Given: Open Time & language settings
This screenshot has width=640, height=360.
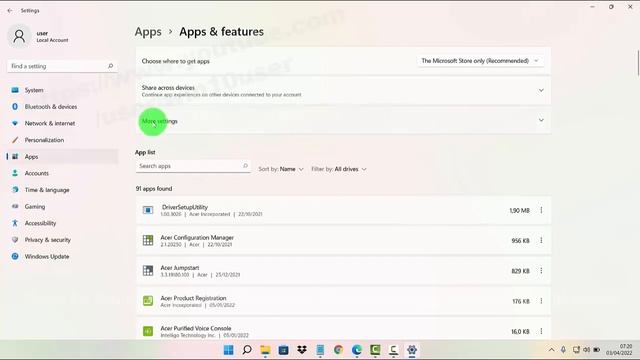Looking at the screenshot, I should pyautogui.click(x=62, y=190).
